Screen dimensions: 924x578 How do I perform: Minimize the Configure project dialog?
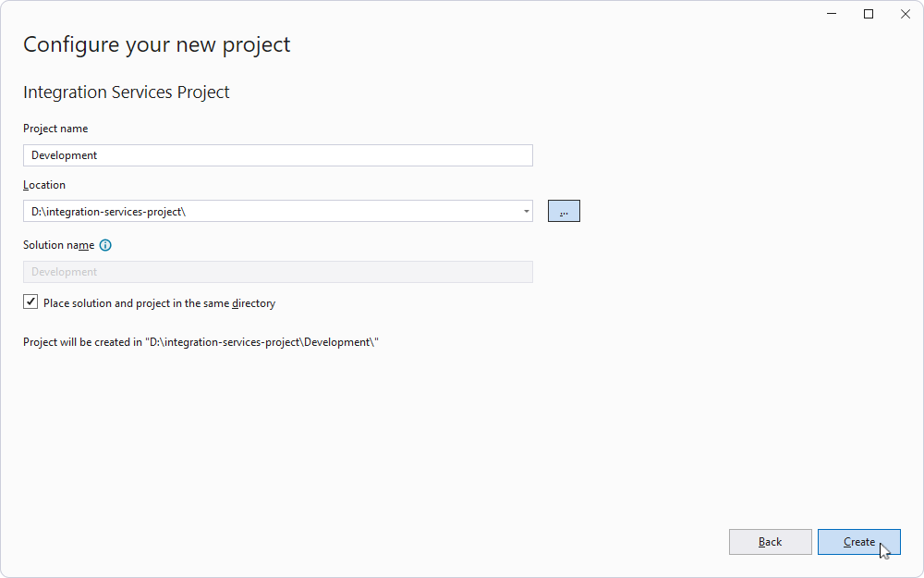(831, 14)
